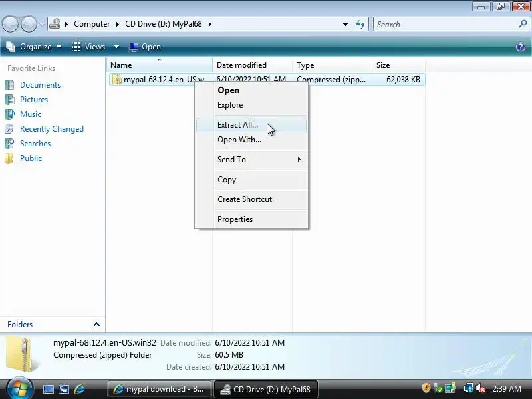532x399 pixels.
Task: Click Open in the toolbar
Action: (145, 47)
